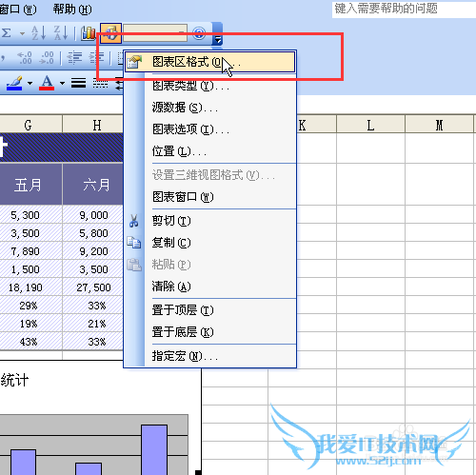
Task: Choose 置于顶层(T) menu item
Action: (x=209, y=310)
